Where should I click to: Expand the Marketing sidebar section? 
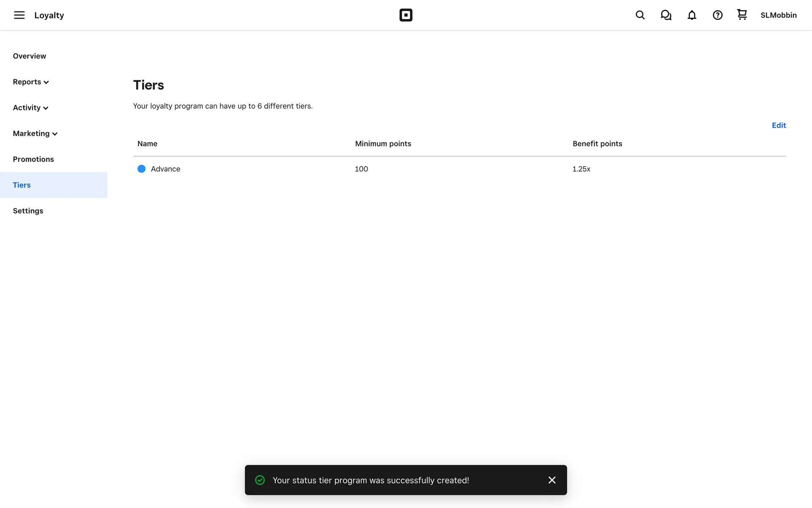coord(35,134)
